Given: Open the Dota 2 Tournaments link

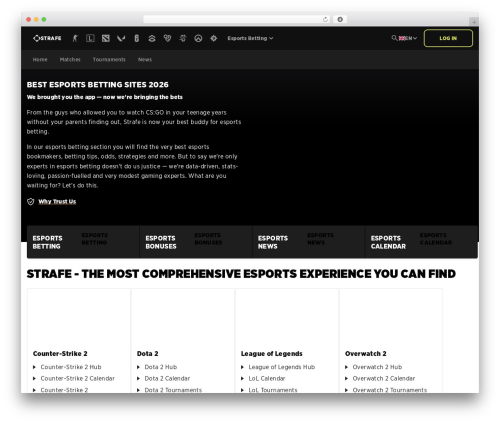Looking at the screenshot, I should (x=173, y=390).
